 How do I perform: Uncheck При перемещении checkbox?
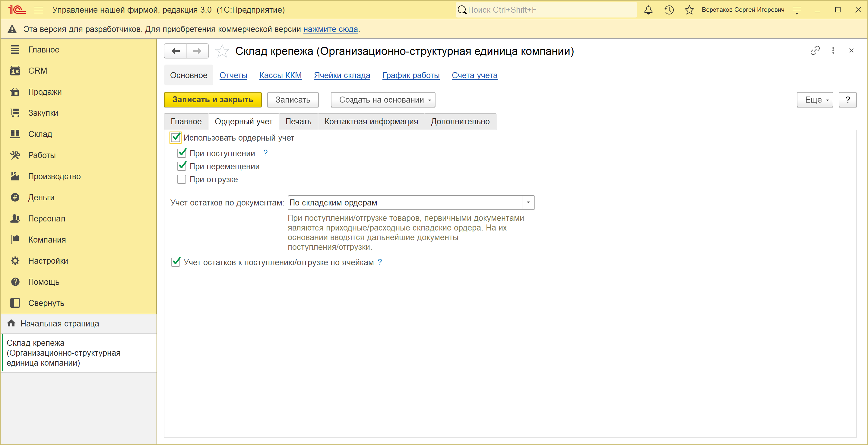(182, 166)
